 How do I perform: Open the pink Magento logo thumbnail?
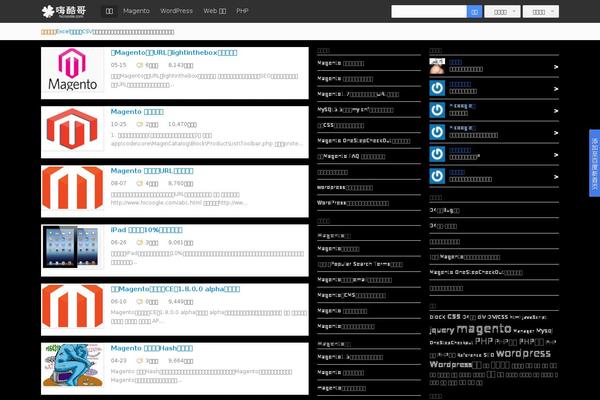72,70
